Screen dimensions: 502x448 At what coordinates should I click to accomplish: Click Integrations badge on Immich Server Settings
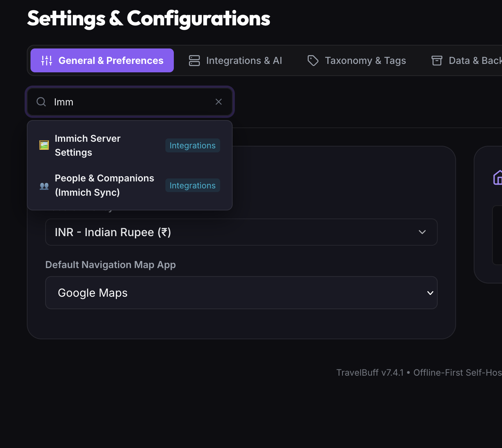pos(193,145)
